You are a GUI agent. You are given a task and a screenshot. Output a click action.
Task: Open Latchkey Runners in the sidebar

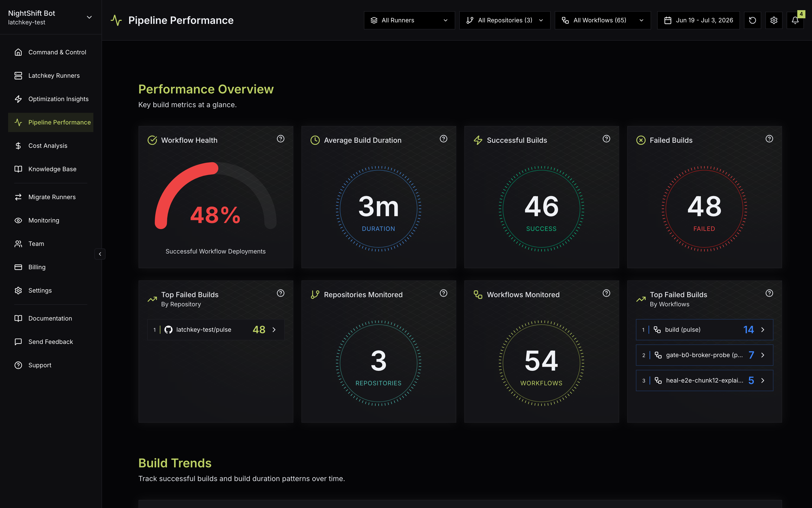[x=51, y=76]
